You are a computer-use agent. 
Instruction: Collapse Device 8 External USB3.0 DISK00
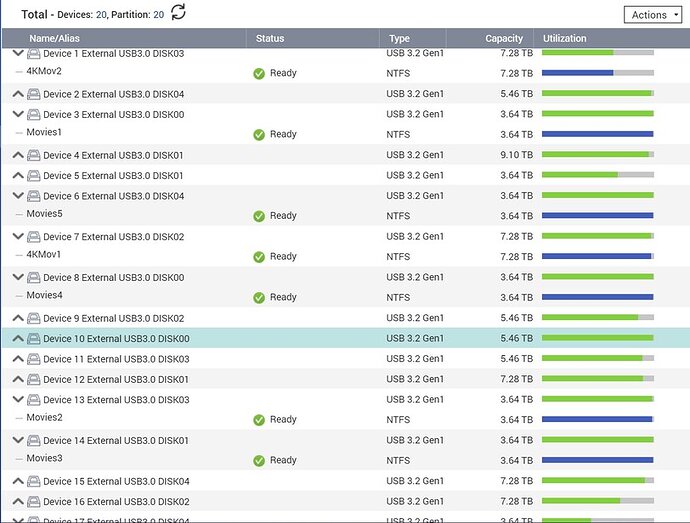[18, 277]
